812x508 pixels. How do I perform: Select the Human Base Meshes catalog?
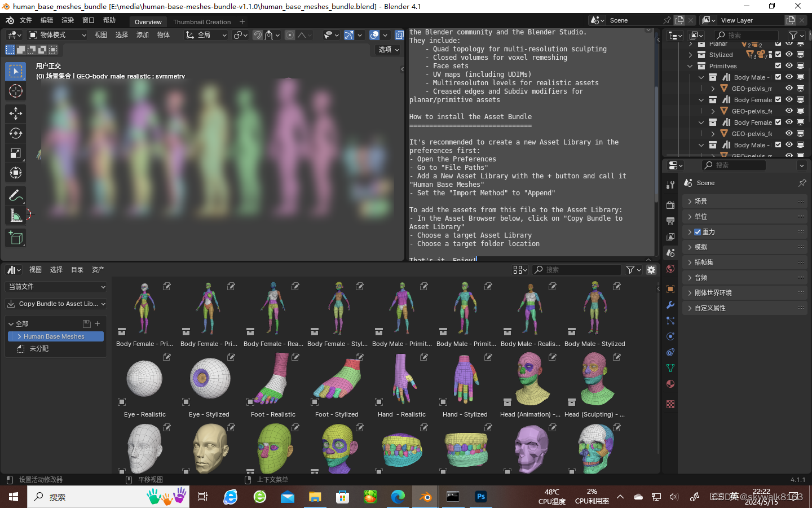pyautogui.click(x=56, y=336)
